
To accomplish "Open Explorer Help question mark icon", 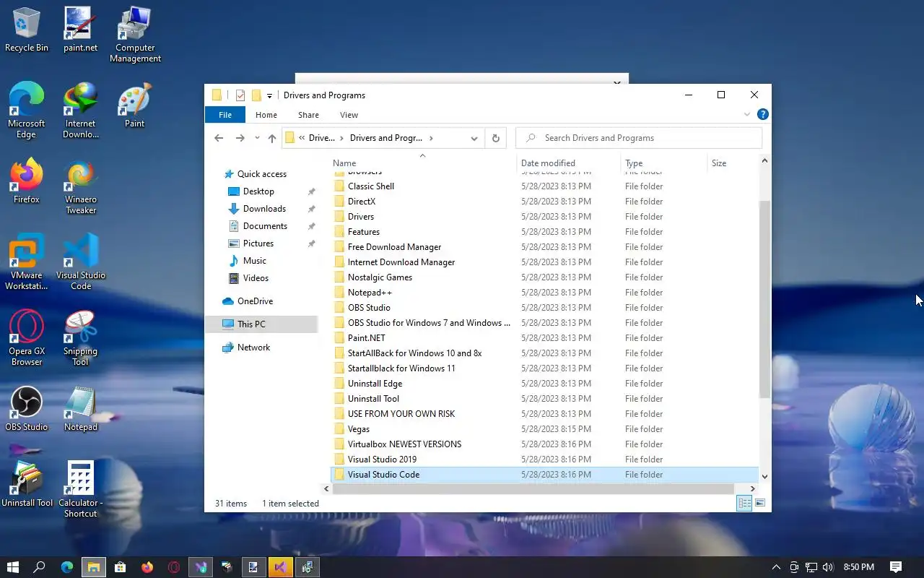I will [x=762, y=114].
